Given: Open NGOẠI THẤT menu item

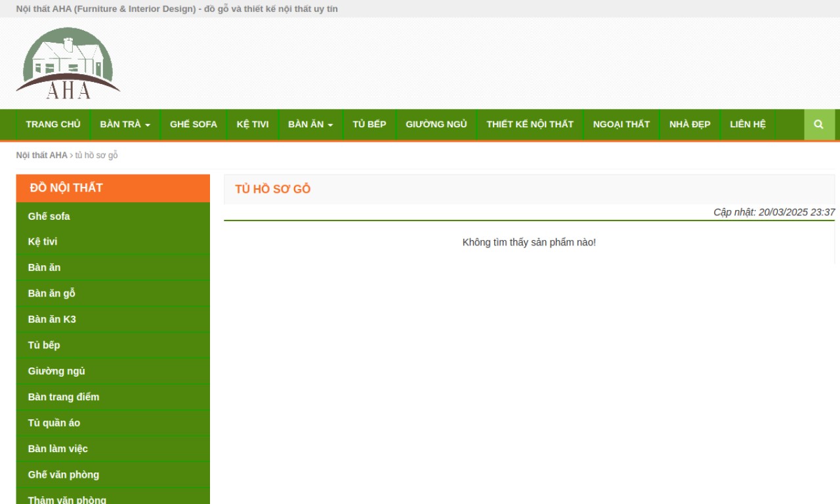Looking at the screenshot, I should point(621,125).
